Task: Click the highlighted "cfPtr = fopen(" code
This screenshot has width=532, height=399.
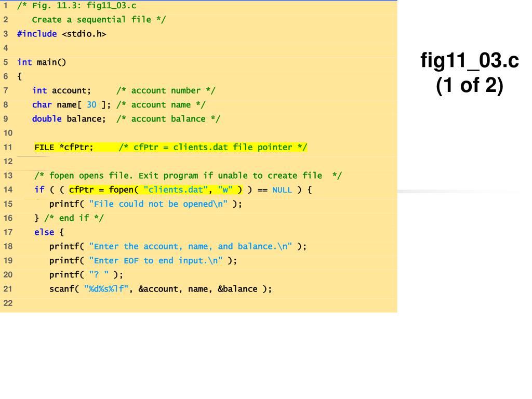Action: (104, 190)
